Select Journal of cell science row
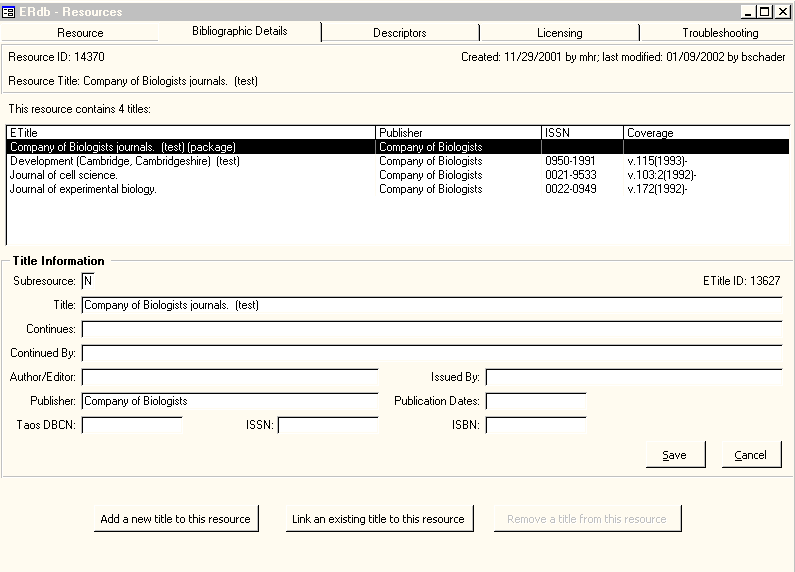This screenshot has height=572, width=795. (64, 175)
